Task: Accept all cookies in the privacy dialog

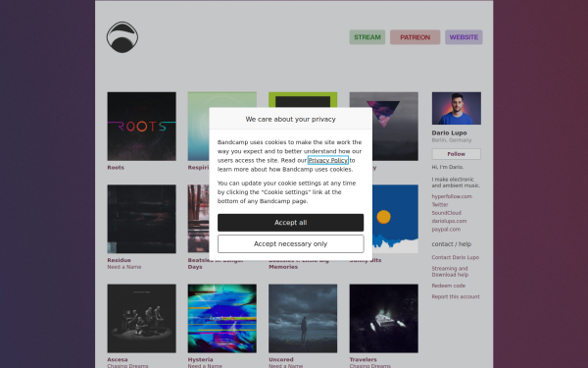Action: [290, 223]
